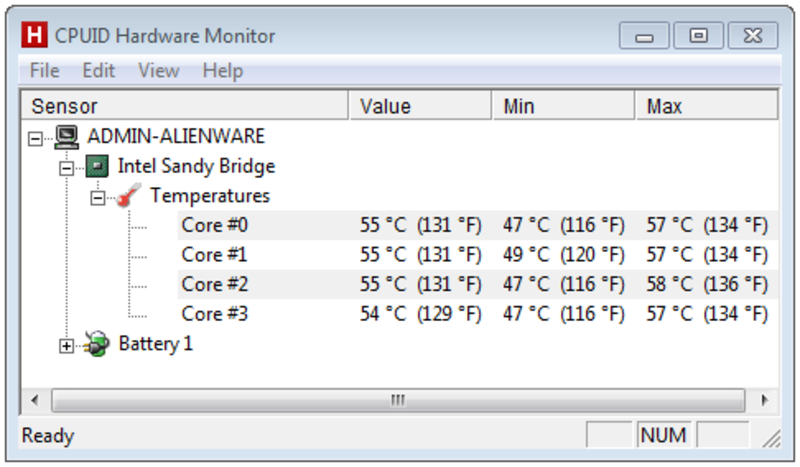Select the Battery 1 label
Viewport: 800px width, 467px height.
point(156,343)
